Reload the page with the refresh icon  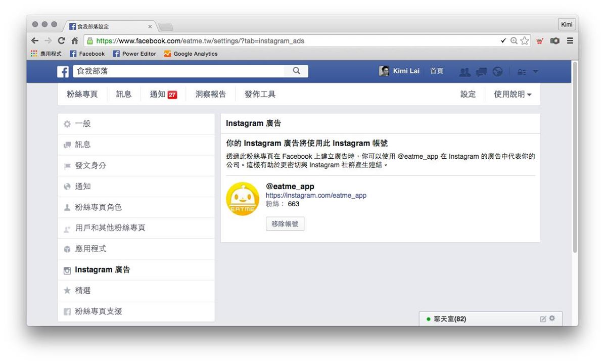[x=61, y=40]
